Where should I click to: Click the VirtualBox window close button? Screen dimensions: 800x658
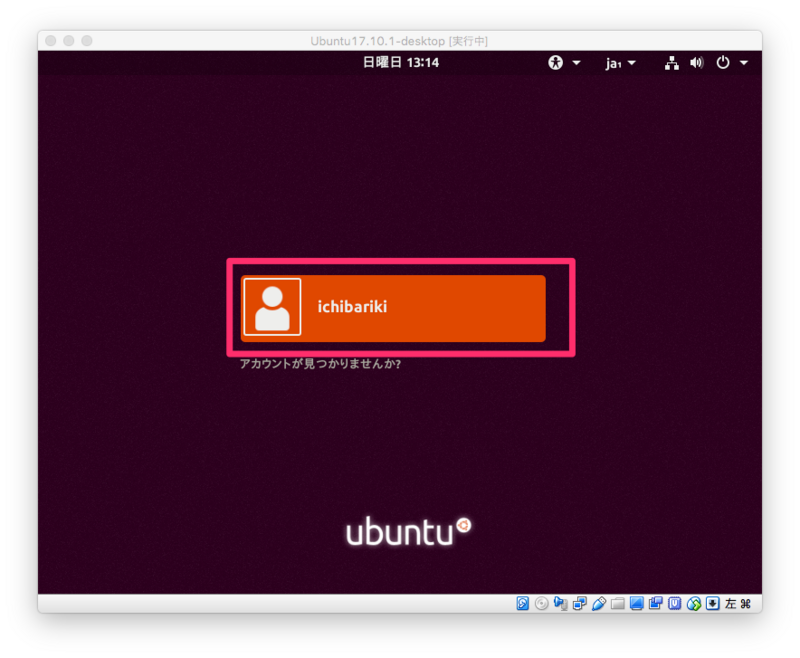(51, 40)
